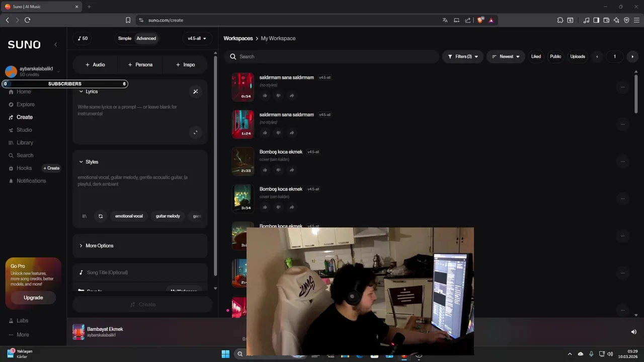The height and width of the screenshot is (362, 644).
Task: Collapse the Lyrics section
Action: tap(88, 92)
